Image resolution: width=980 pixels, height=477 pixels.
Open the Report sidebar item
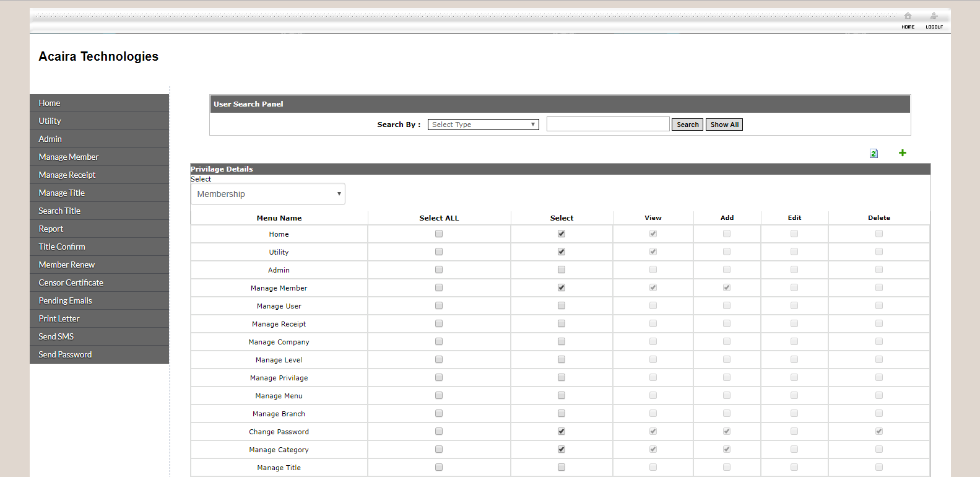coord(51,229)
